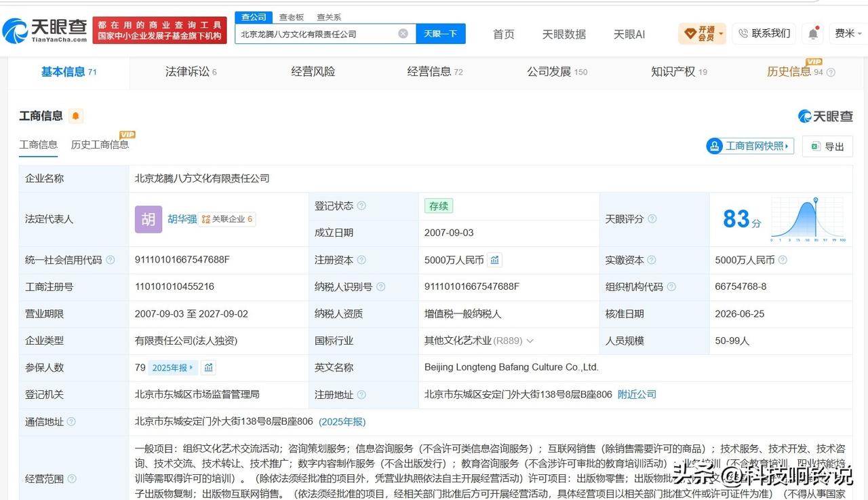Click business registration number 110101010455216
This screenshot has height=500, width=868.
[175, 287]
